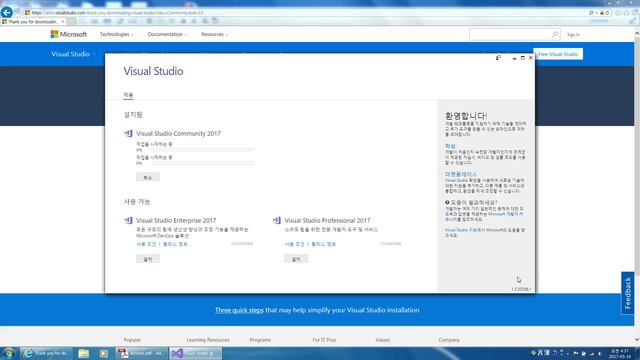Click the 환영합니다! heading

[x=466, y=116]
